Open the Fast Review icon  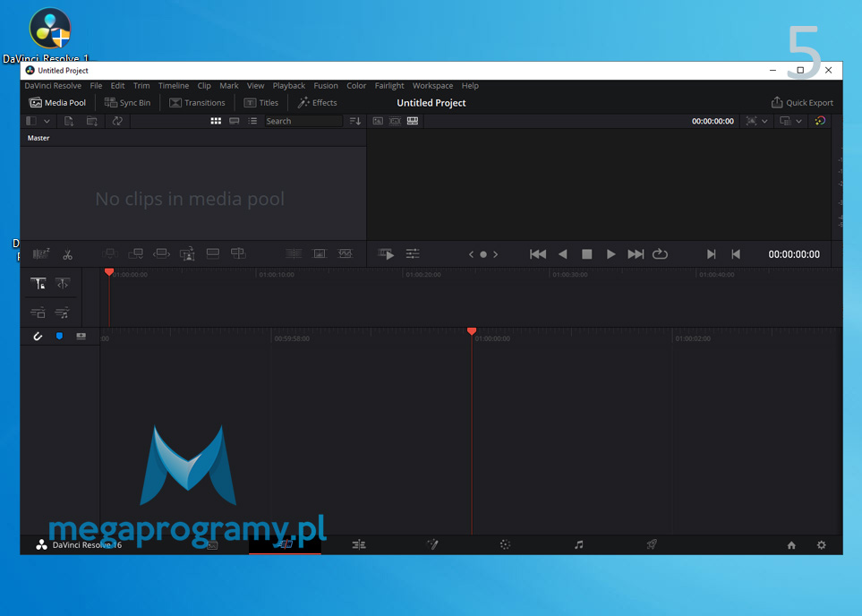[x=386, y=254]
